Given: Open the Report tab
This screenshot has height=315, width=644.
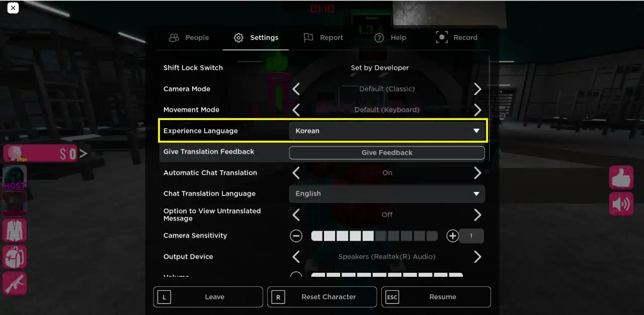Looking at the screenshot, I should 323,38.
